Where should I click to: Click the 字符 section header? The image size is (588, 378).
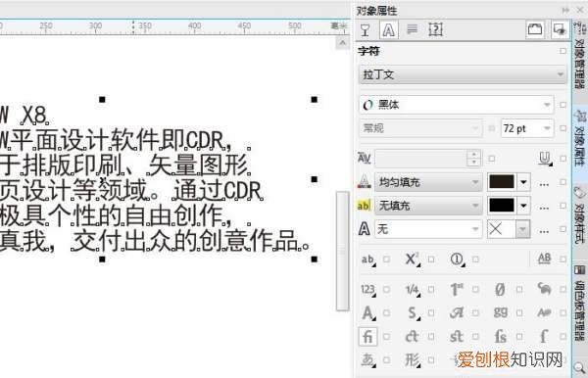pyautogui.click(x=369, y=51)
